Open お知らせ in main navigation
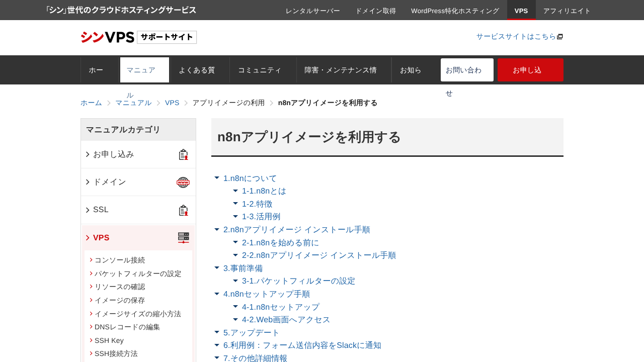 tap(415, 70)
